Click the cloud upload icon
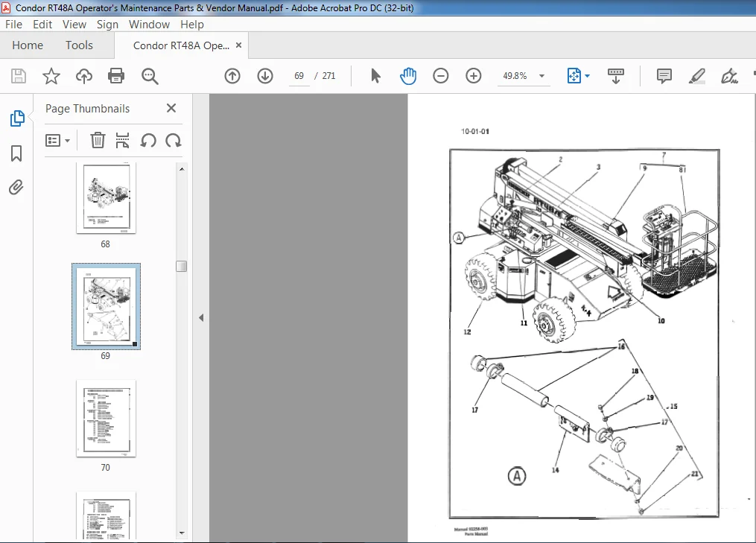 pos(84,76)
